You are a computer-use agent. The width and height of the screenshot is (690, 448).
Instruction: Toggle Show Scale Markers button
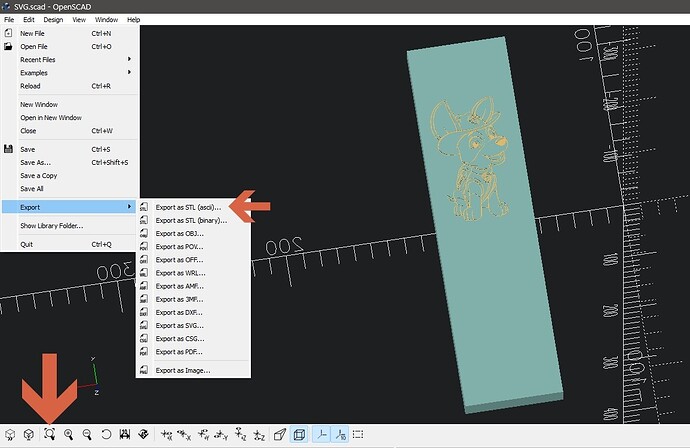tap(341, 435)
